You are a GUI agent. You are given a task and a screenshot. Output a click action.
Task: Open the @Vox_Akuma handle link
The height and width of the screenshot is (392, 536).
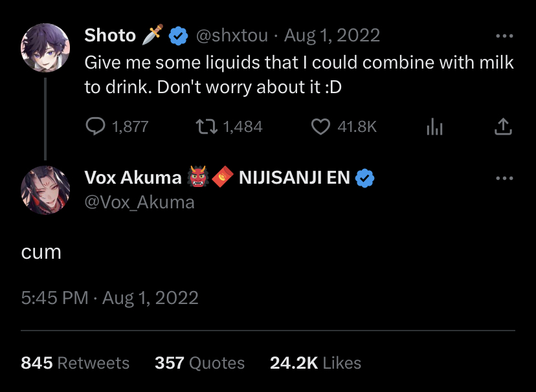tap(139, 202)
